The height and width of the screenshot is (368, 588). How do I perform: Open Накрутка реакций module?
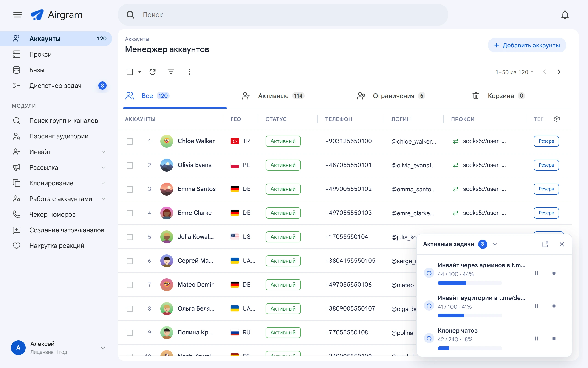point(56,246)
